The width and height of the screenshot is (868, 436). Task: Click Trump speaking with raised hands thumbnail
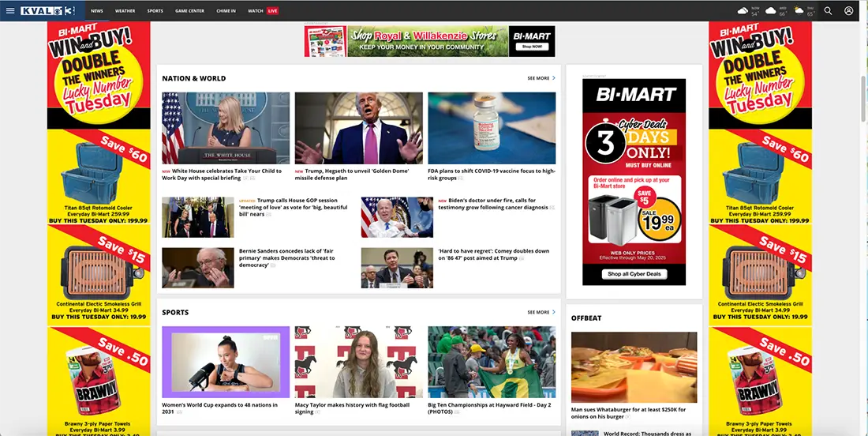358,128
